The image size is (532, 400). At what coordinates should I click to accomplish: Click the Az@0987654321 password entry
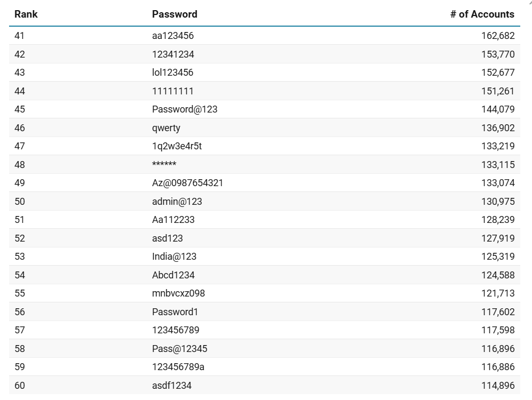(187, 183)
